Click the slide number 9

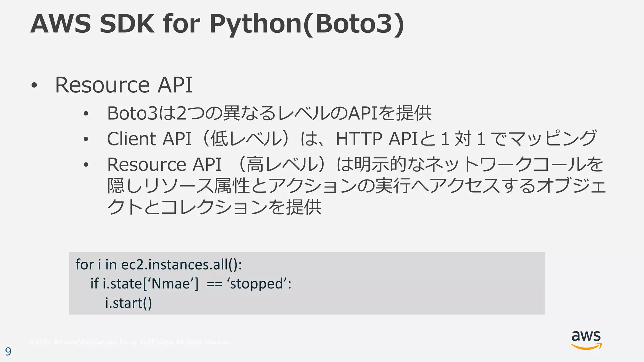tap(8, 351)
